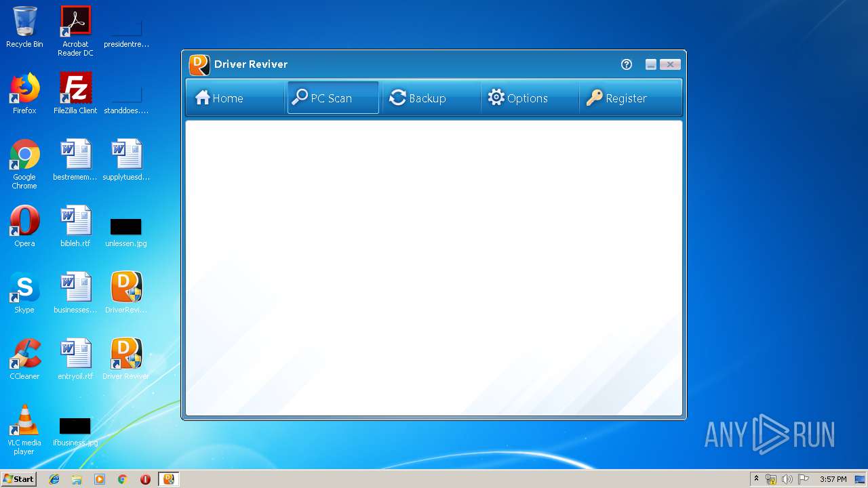Select the Driver Reviver desktop shortcut
This screenshot has width=868, height=488.
(126, 359)
